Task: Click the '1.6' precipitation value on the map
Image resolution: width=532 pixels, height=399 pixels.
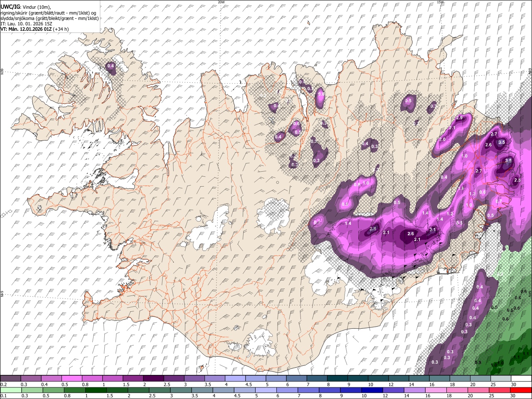Action: (x=461, y=188)
